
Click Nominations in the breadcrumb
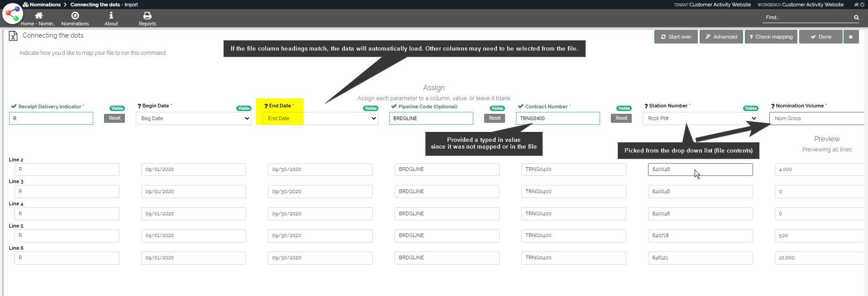(45, 5)
